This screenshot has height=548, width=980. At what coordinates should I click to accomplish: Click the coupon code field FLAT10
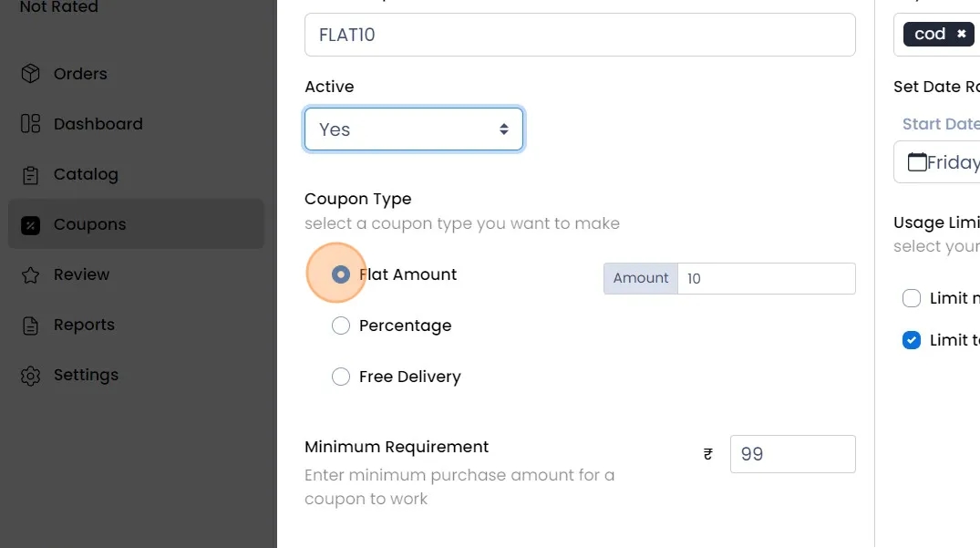click(x=579, y=36)
